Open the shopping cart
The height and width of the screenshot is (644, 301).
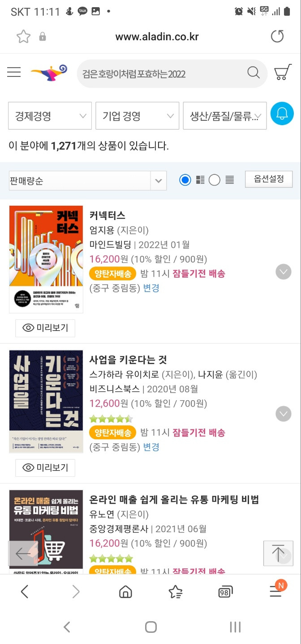(x=282, y=72)
